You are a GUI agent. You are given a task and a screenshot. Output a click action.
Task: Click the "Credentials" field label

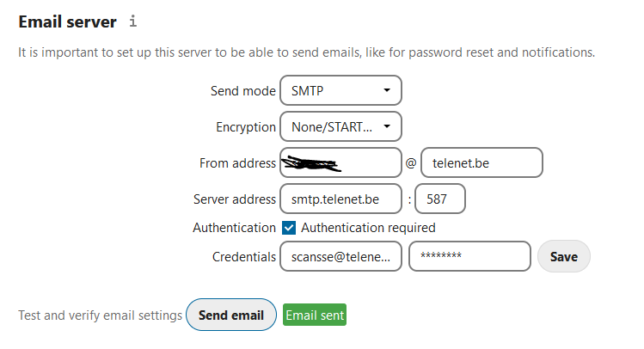coord(244,256)
